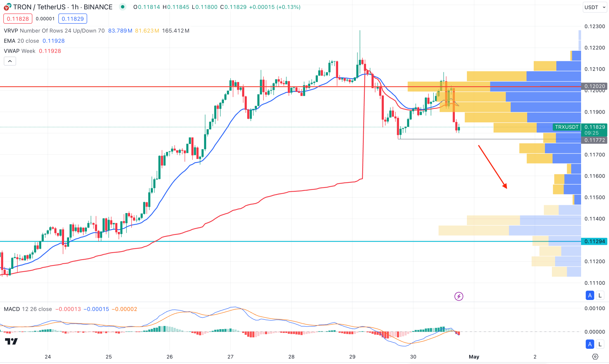Open the USDT currency dropdown
This screenshot has width=609, height=364.
click(595, 7)
